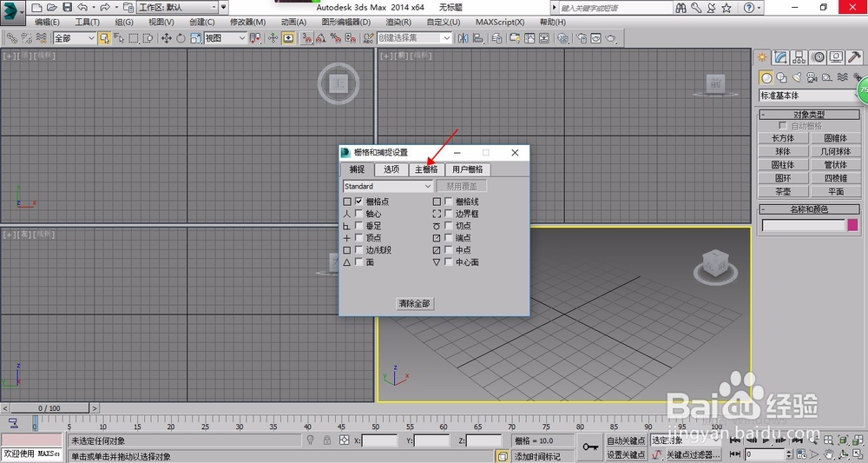
Task: Switch to the 主栅格 tab
Action: (426, 169)
